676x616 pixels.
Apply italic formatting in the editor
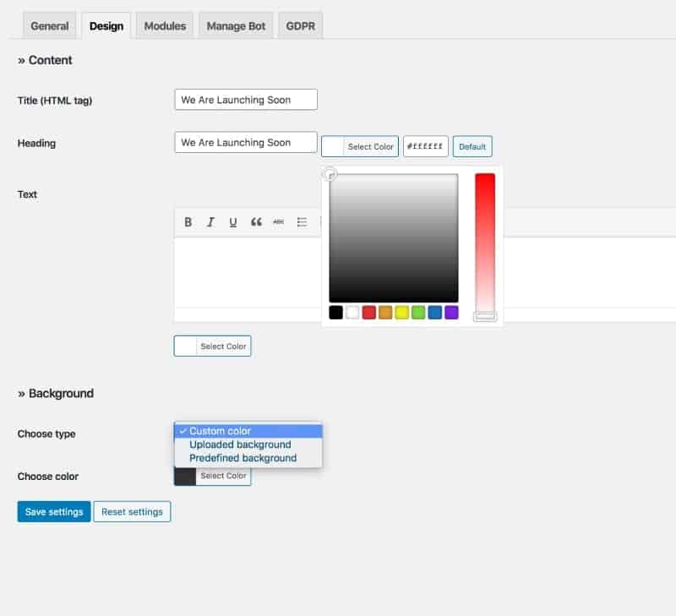(210, 222)
